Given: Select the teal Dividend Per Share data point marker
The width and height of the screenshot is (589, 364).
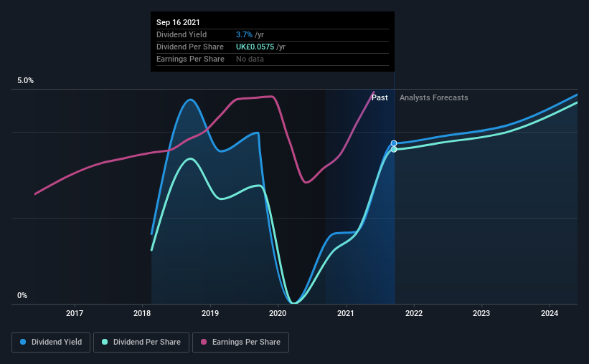Looking at the screenshot, I should (x=394, y=149).
